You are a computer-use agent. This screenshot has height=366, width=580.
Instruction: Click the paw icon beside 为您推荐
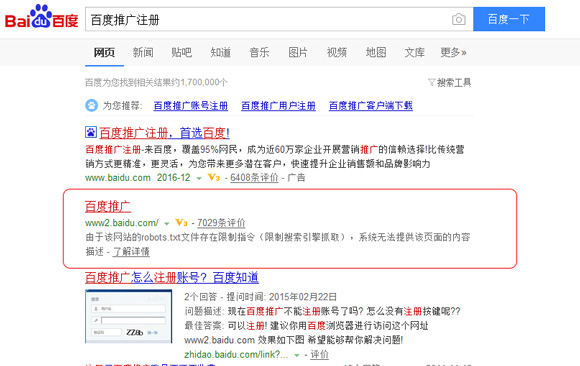91,105
